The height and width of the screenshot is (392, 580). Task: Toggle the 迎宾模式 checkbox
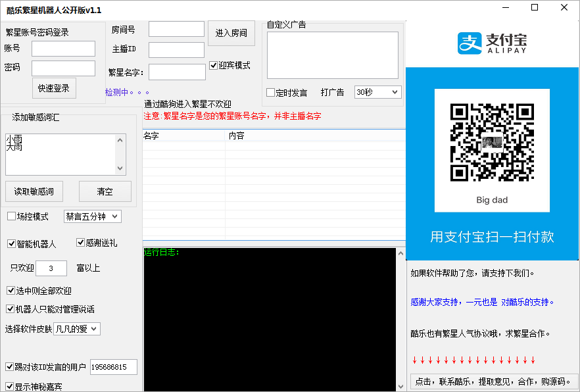coord(214,66)
